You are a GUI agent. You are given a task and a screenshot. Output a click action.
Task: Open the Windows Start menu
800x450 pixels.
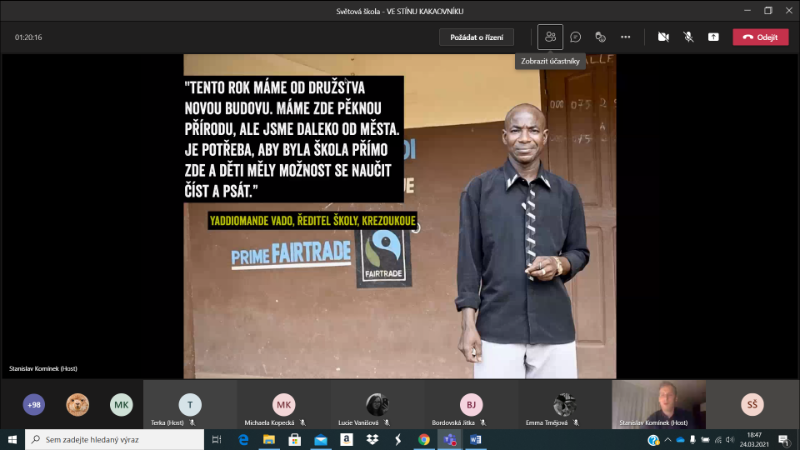click(x=12, y=439)
